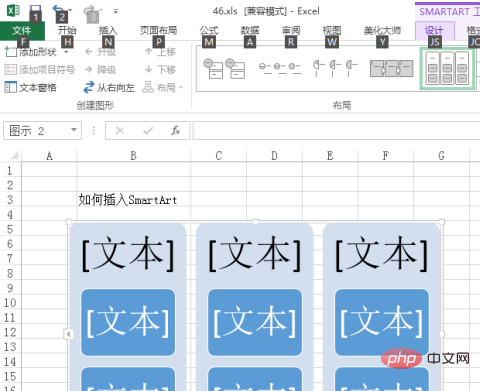Click in the formula bar input
480x391 pixels.
[x=337, y=131]
